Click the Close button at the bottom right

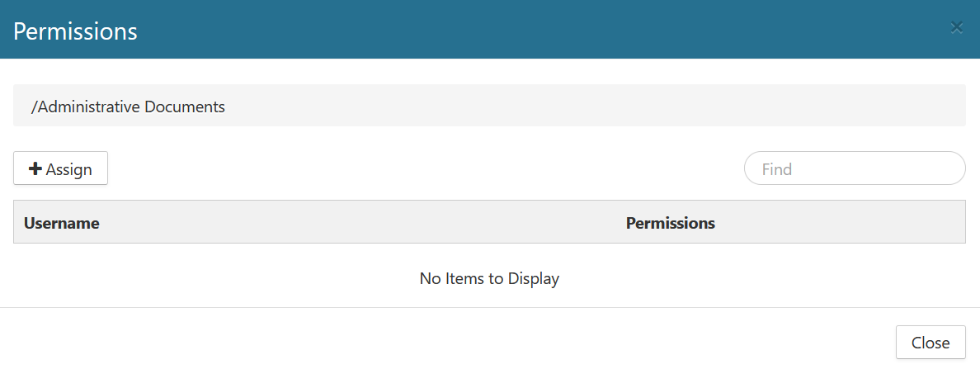click(x=931, y=343)
